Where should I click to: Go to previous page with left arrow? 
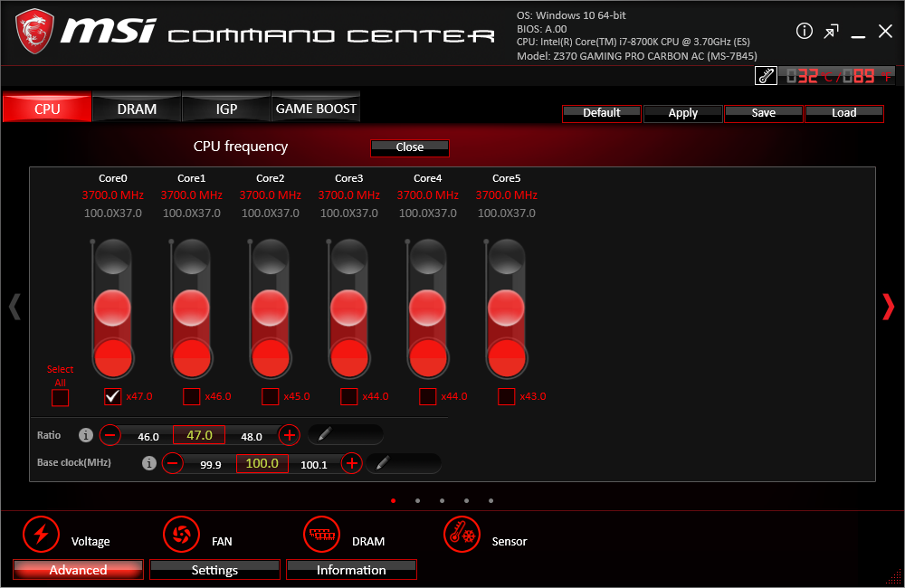15,307
